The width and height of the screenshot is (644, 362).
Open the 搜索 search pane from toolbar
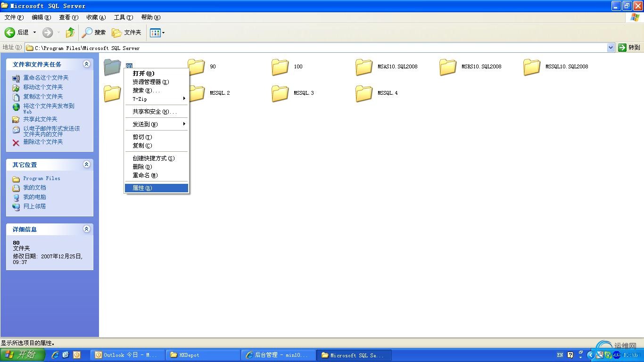[x=94, y=33]
